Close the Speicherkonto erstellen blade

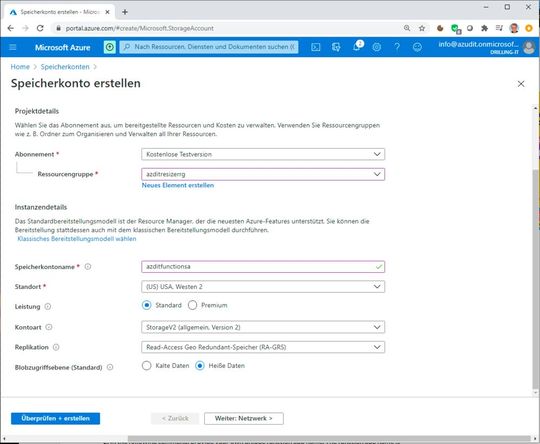[x=521, y=84]
